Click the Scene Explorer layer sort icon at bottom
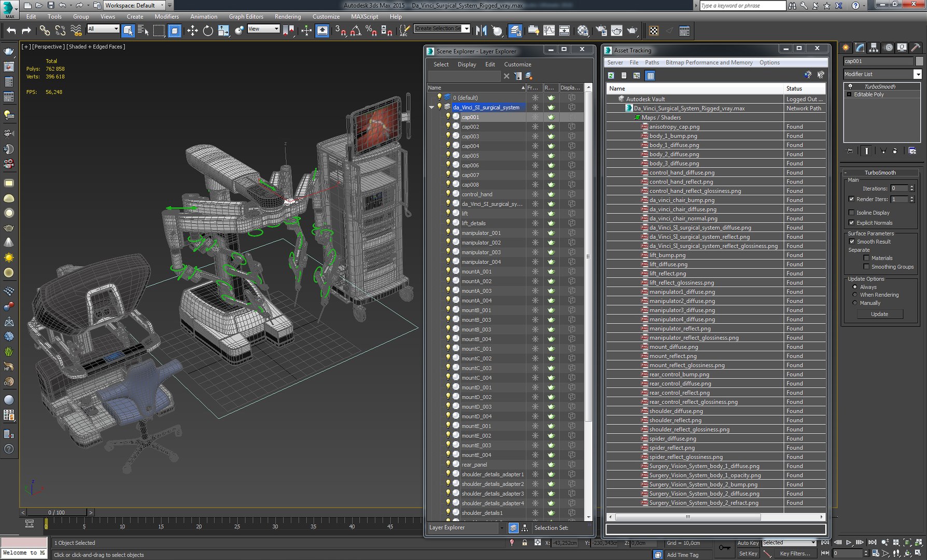This screenshot has width=927, height=560. tap(513, 527)
